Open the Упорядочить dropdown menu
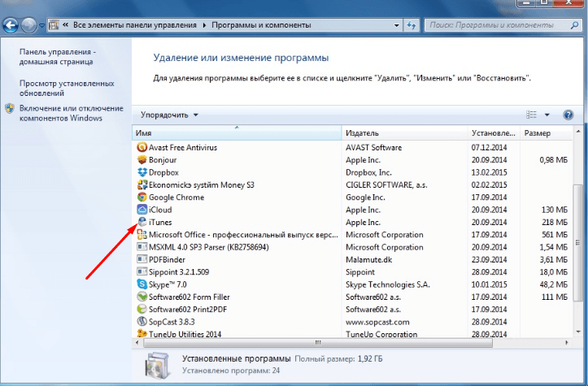The image size is (588, 386). click(x=169, y=115)
